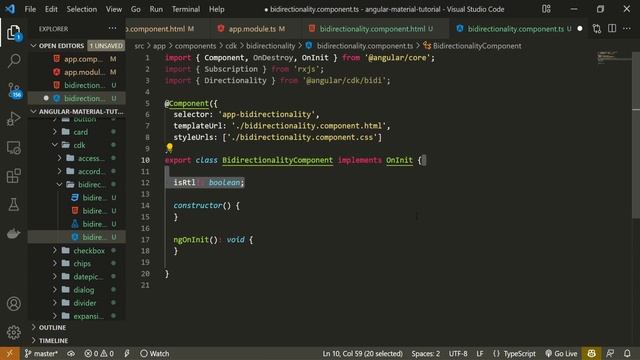
Task: Open the Explorer view in activity bar
Action: pos(13,33)
